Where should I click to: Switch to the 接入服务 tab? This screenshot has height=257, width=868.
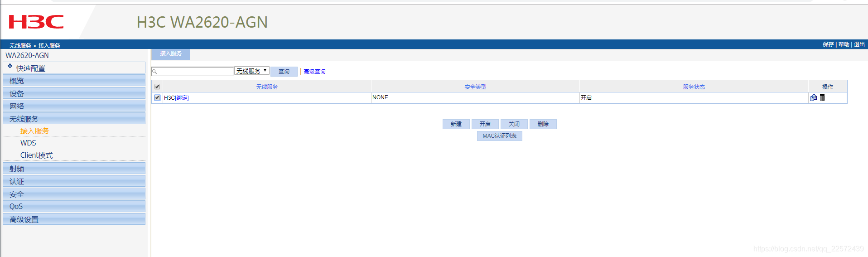pos(171,54)
